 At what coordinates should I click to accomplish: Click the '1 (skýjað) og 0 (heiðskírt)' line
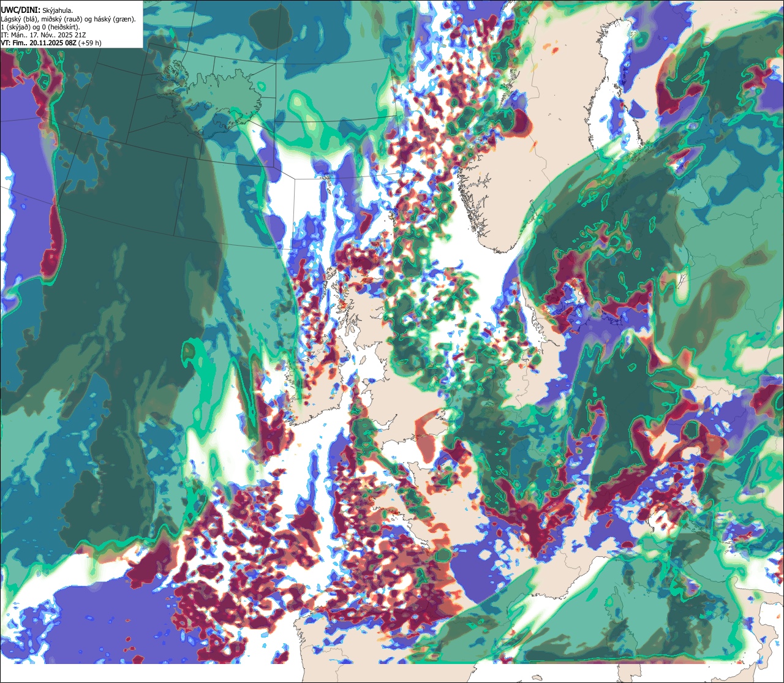click(40, 27)
